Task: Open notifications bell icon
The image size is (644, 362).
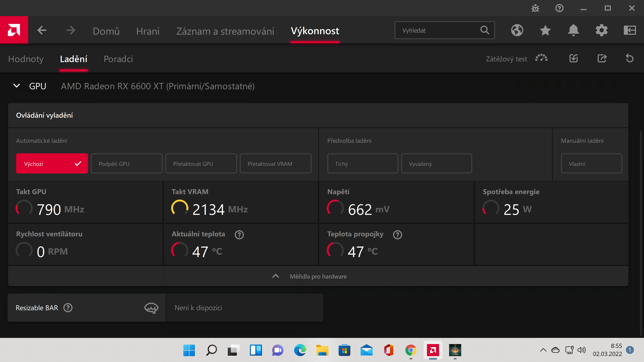Action: 574,31
